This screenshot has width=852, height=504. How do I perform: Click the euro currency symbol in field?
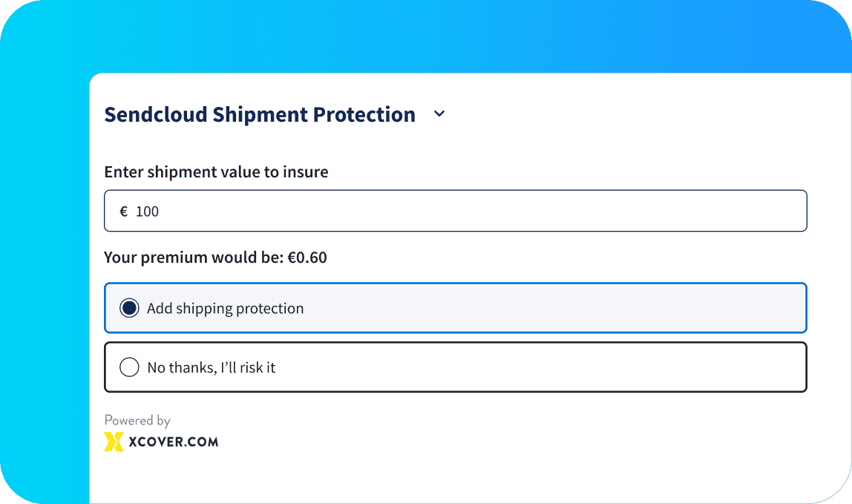124,212
